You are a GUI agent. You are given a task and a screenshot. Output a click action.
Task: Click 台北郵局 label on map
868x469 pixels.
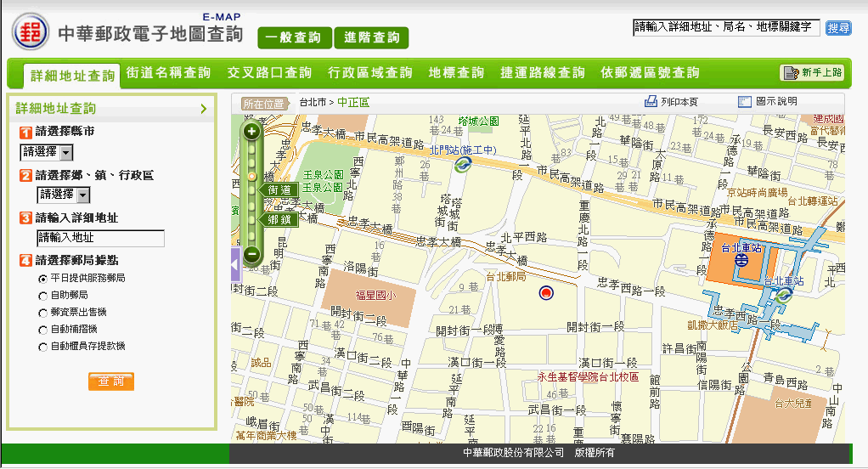click(x=506, y=276)
